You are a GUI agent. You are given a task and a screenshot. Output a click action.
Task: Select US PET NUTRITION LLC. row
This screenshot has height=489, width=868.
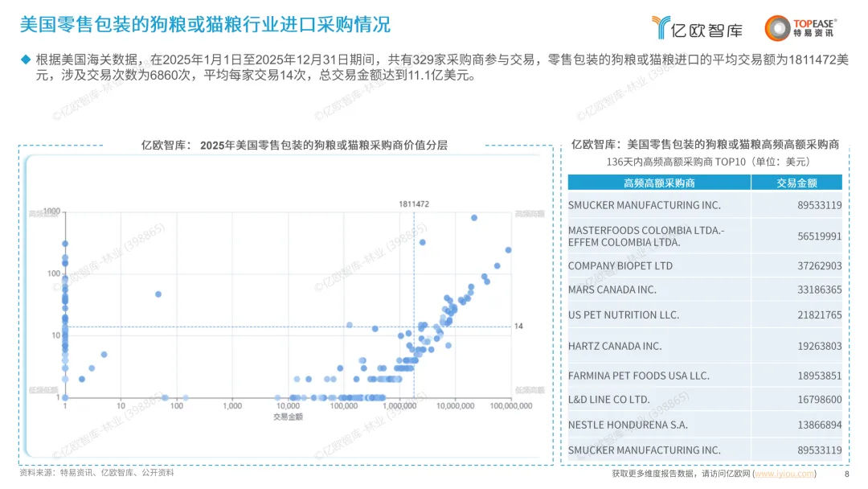click(705, 315)
